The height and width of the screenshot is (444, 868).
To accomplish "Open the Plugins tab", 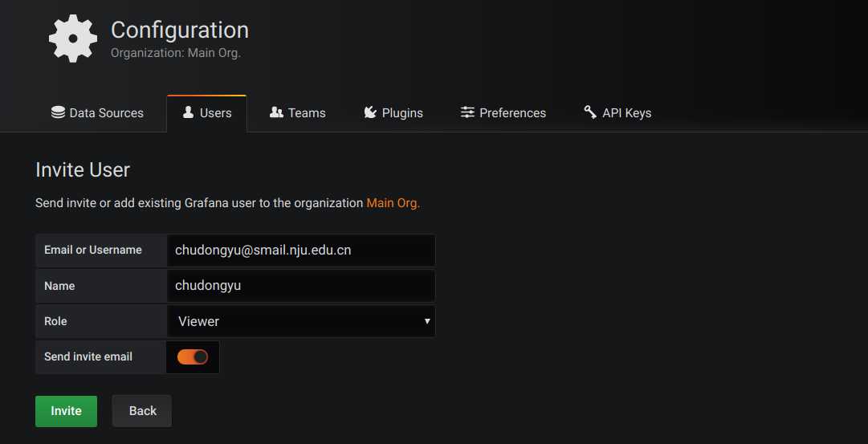I will coord(393,113).
